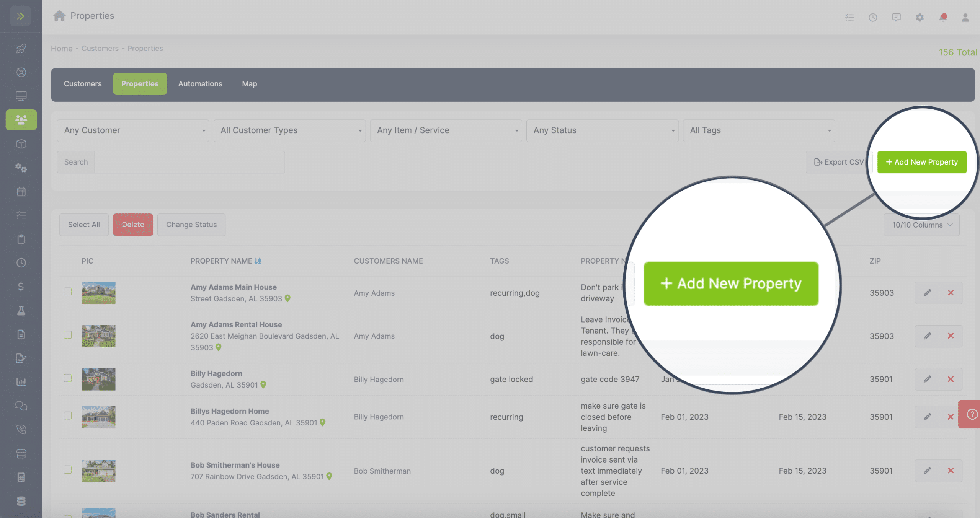Open the settings gear in top bar
The image size is (980, 518).
[x=920, y=17]
